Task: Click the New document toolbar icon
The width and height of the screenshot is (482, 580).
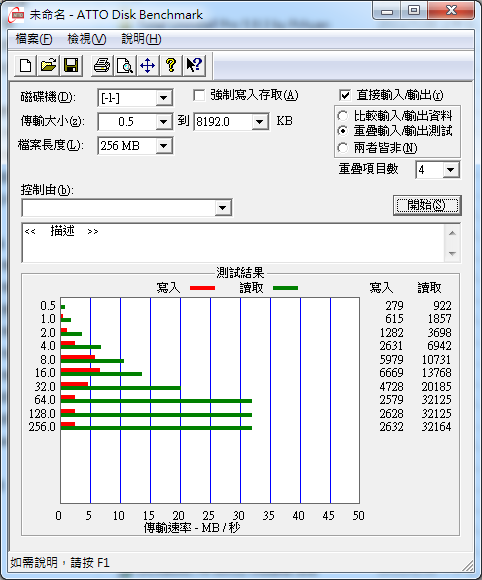Action: pos(25,66)
